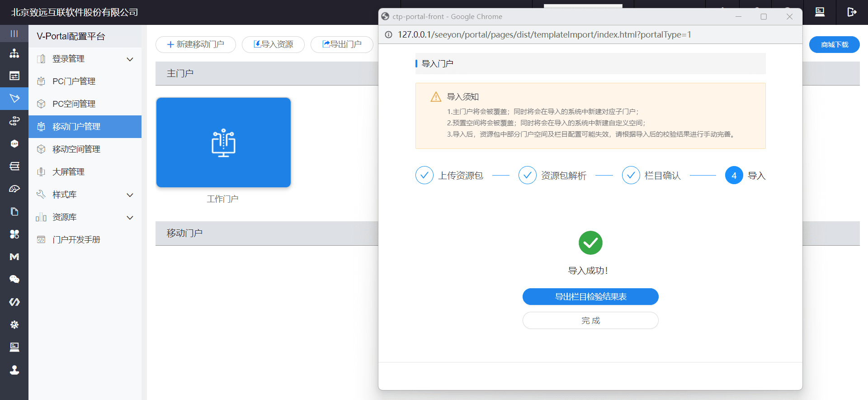Open the stacked layers icon in left rail
This screenshot has width=868, height=400.
(14, 166)
